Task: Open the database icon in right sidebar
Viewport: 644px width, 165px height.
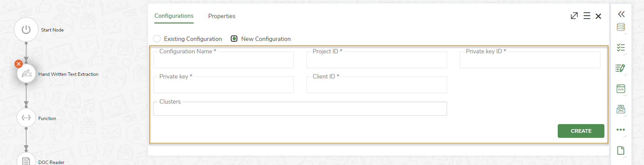Action: pos(621,27)
